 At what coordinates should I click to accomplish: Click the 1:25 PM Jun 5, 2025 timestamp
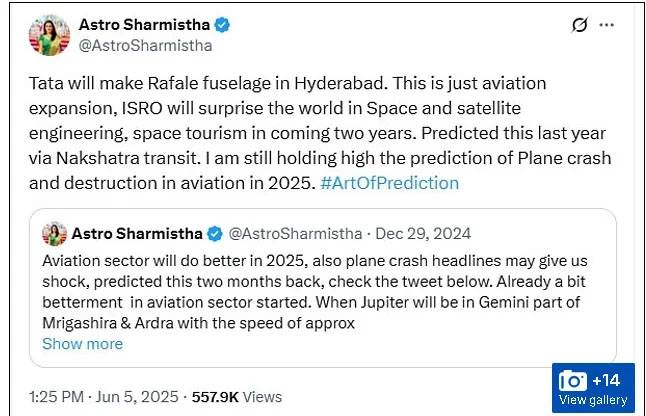pyautogui.click(x=103, y=397)
